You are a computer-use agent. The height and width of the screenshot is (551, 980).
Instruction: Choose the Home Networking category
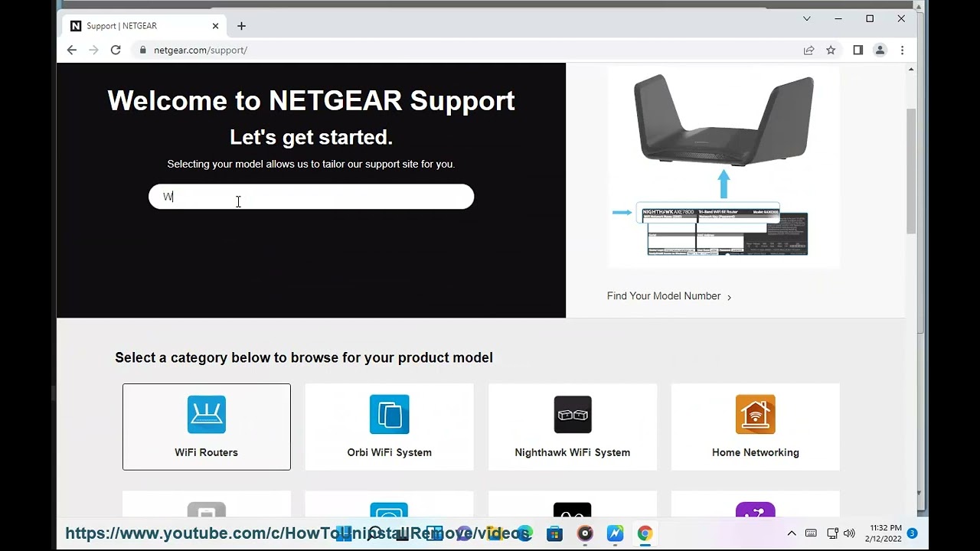click(x=756, y=427)
